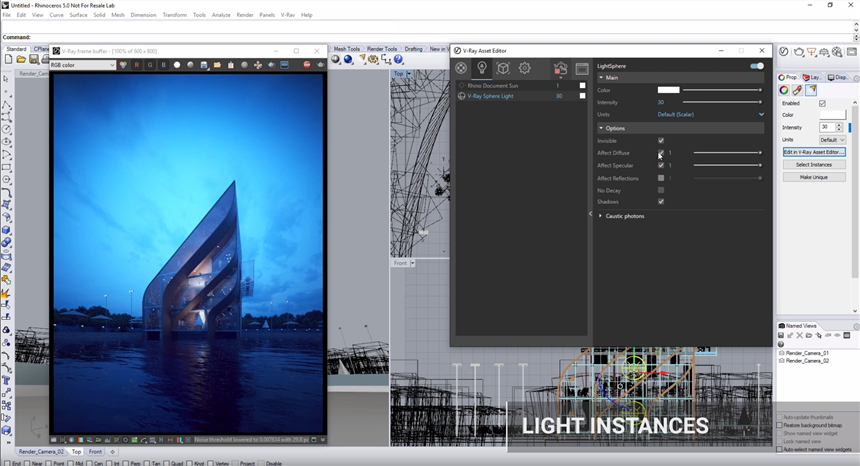Toggle the Shadows checkbox

[x=661, y=202]
